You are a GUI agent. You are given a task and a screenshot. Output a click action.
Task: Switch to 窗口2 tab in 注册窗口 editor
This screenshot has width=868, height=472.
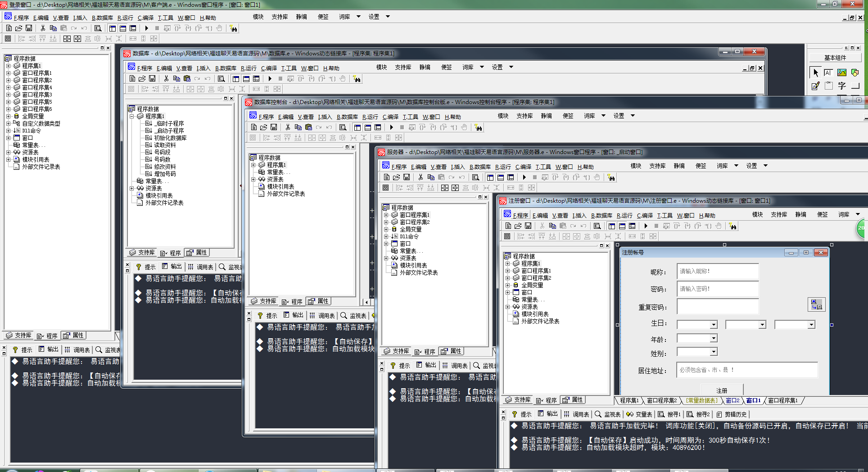click(732, 400)
